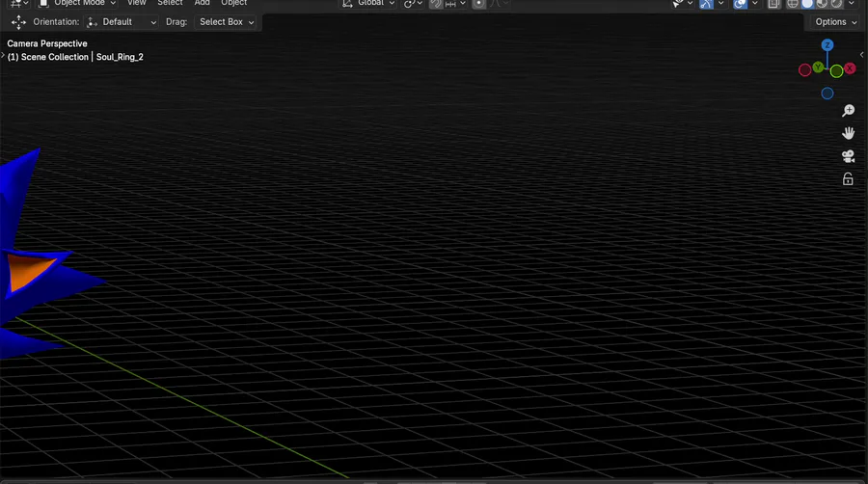The width and height of the screenshot is (868, 484).
Task: Open the pivot point dropdown
Action: [x=413, y=3]
